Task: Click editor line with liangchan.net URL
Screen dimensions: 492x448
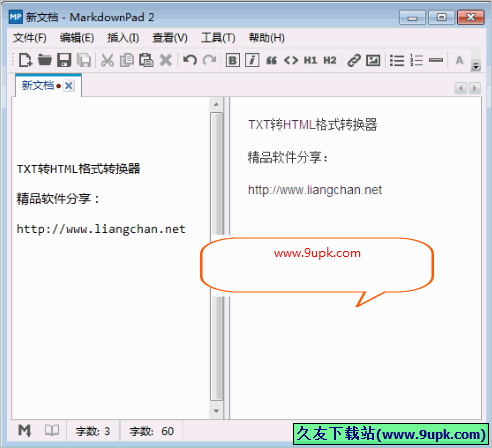Action: pos(101,229)
